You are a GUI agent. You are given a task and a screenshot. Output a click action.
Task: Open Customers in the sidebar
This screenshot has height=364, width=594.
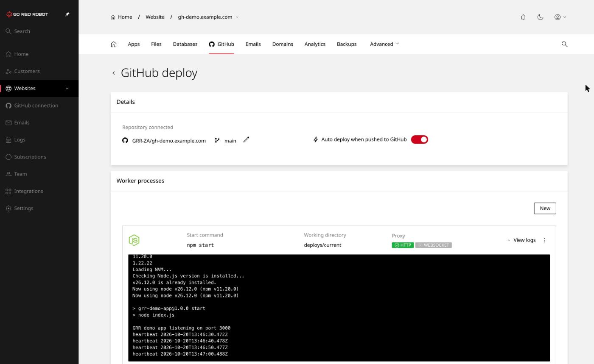39,71
